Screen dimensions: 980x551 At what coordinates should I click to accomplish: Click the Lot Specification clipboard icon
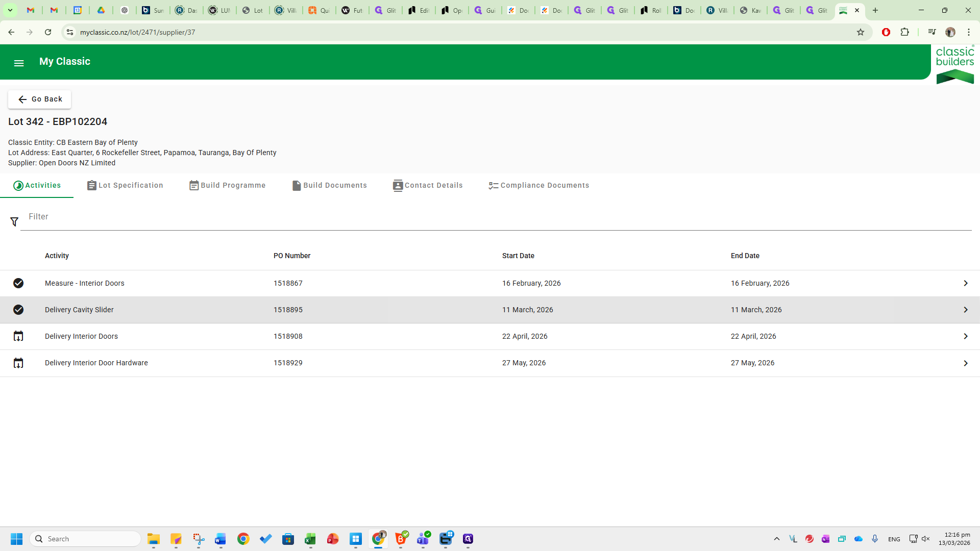click(91, 186)
